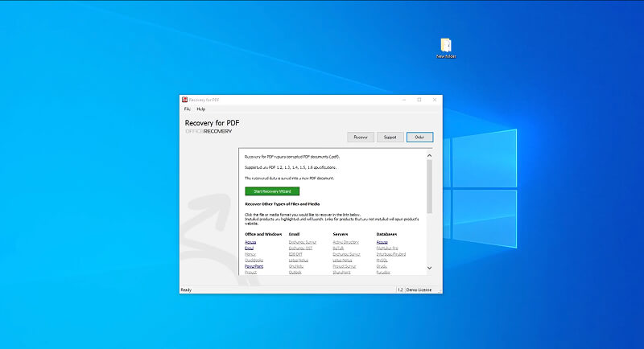Close the Recovery for PDF window
The height and width of the screenshot is (349, 644).
pos(434,100)
